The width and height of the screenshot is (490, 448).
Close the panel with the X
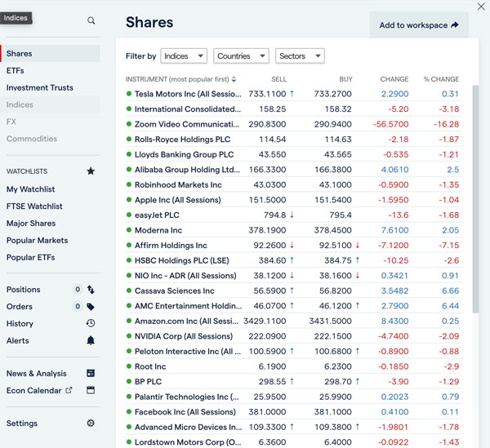click(x=480, y=7)
